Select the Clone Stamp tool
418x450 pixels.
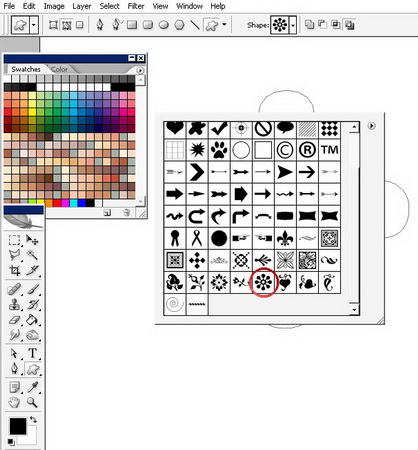click(x=14, y=304)
